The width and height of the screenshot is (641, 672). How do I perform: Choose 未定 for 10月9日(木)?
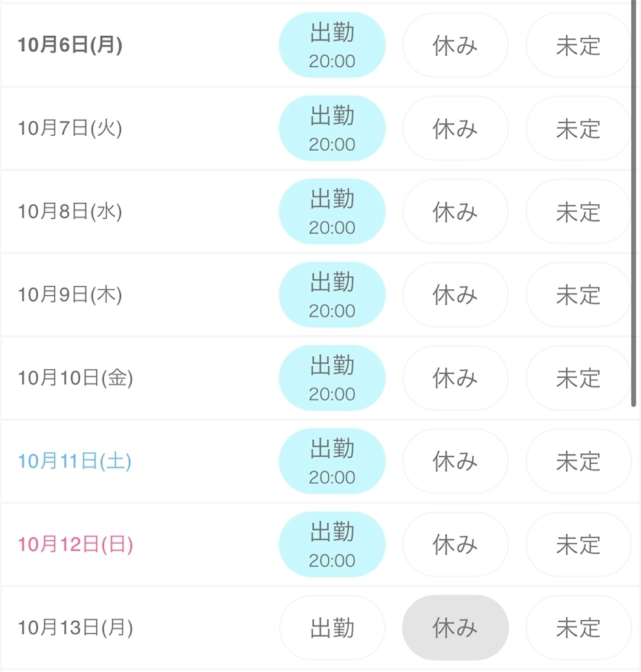(578, 295)
